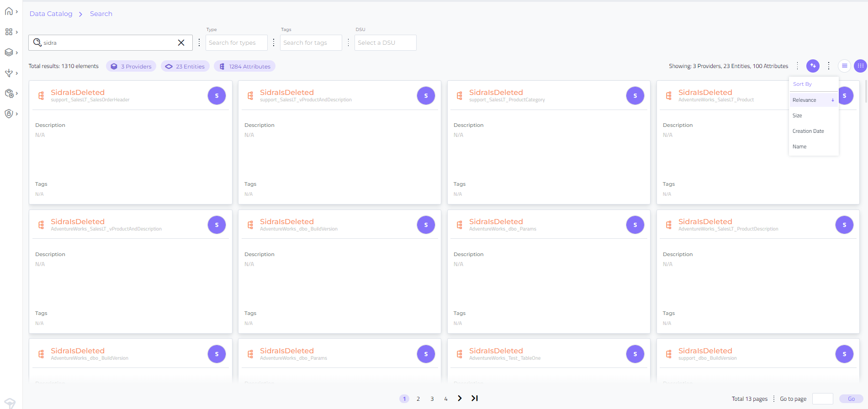Focus the sidra search box
Image resolution: width=868 pixels, height=409 pixels.
tap(110, 42)
